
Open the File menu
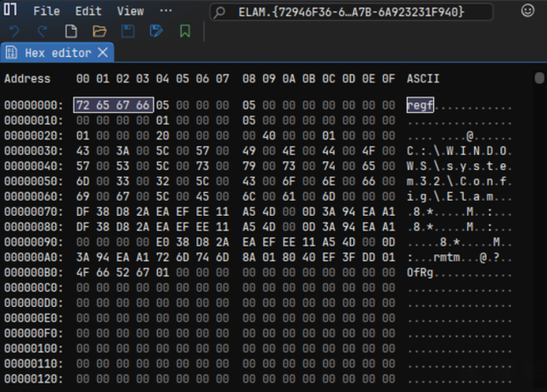click(46, 11)
